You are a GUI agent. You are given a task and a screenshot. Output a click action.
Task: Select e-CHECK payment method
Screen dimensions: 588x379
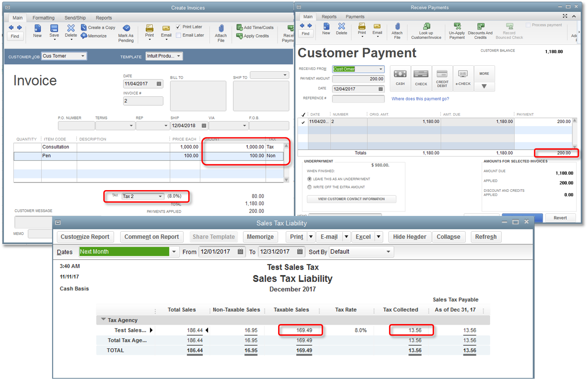pos(463,78)
